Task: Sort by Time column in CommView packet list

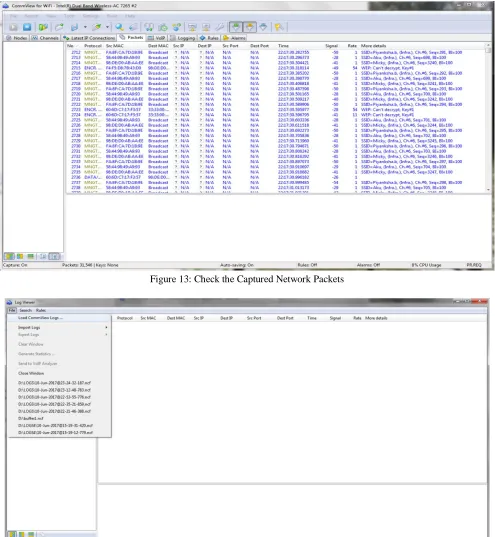Action: 283,46
